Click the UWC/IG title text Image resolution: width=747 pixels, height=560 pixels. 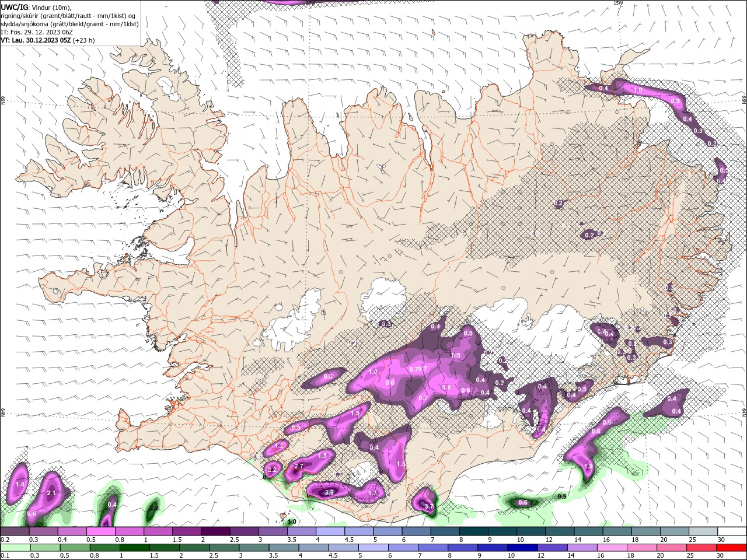click(x=15, y=7)
